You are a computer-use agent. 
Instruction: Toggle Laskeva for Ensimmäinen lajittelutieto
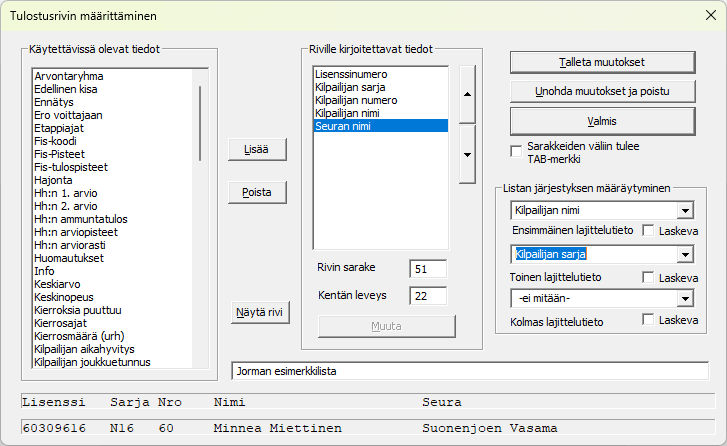(649, 231)
